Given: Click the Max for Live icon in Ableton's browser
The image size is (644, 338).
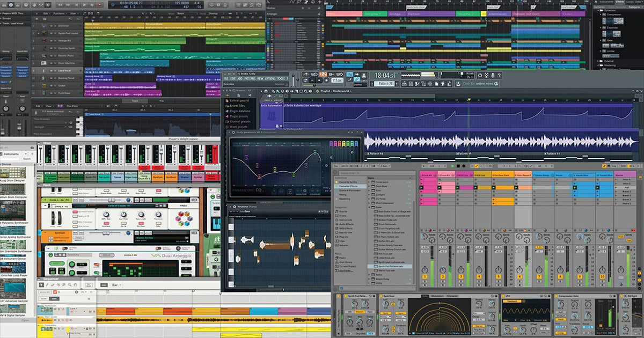Looking at the screenshot, I should [337, 232].
